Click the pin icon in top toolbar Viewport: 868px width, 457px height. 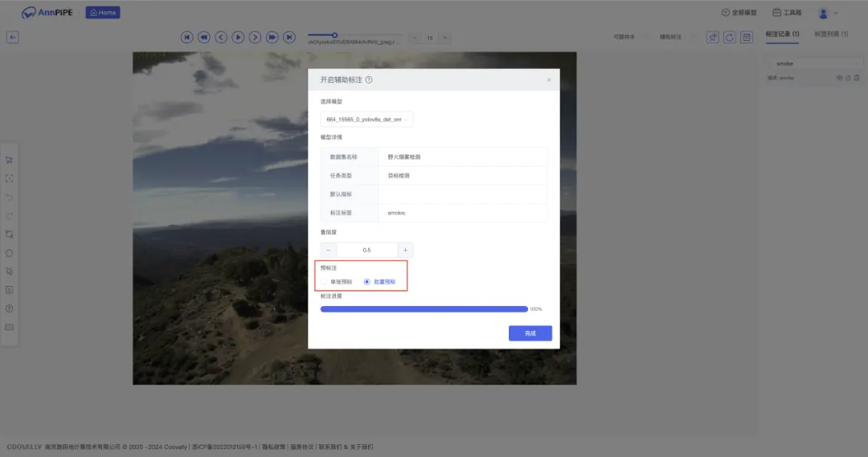pyautogui.click(x=712, y=37)
